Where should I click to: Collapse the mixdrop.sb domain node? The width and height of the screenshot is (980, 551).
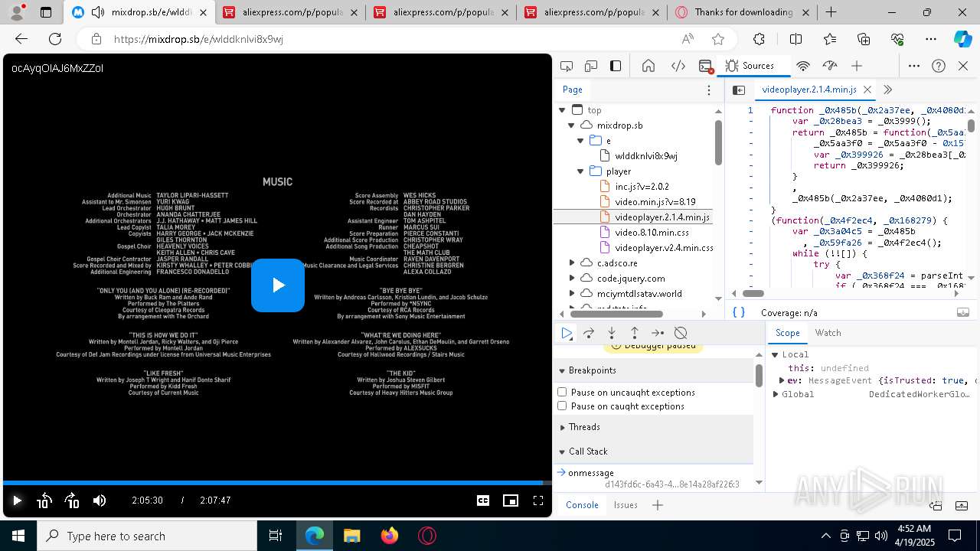[571, 126]
